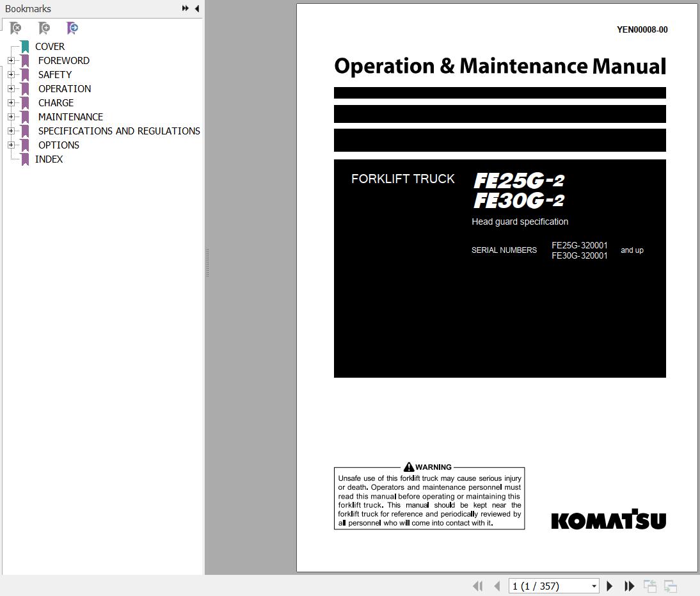Open the SAFETY bookmark

55,75
